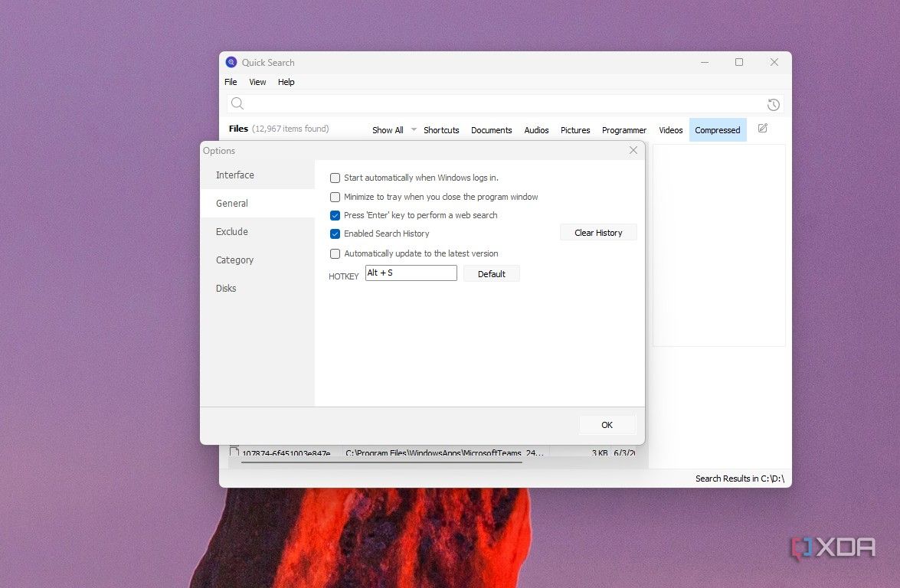Screen dimensions: 900x588
Task: Open the Exclude options tab
Action: (257, 232)
